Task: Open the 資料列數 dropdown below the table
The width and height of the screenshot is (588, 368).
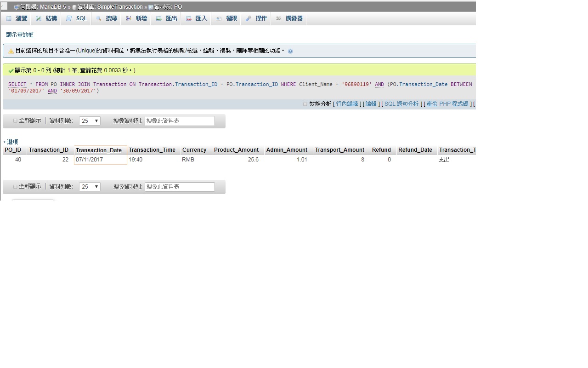Action: [90, 187]
